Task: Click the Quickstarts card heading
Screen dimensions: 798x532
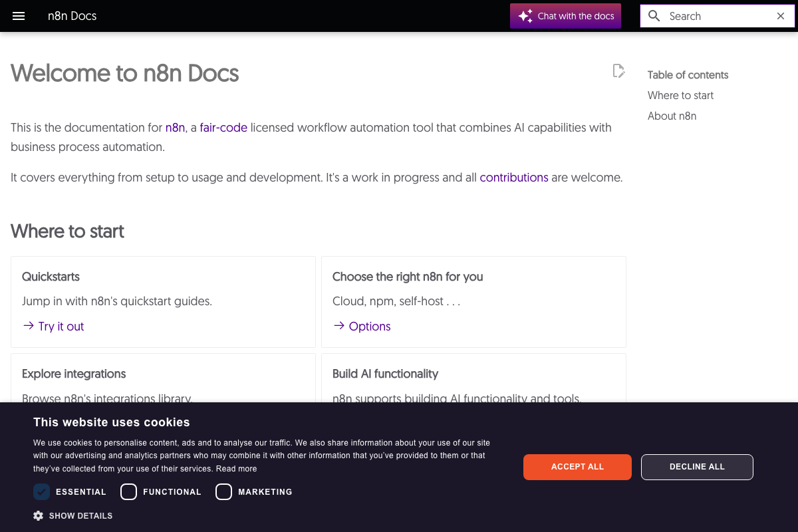Action: click(51, 277)
